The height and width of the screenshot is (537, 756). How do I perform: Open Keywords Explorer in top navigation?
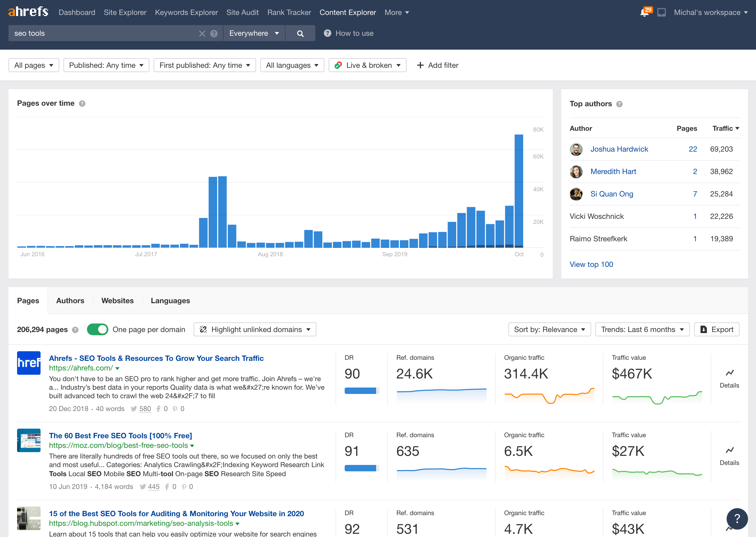pyautogui.click(x=186, y=13)
